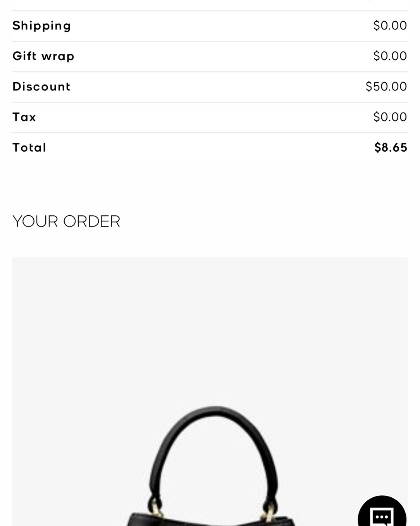
Task: Click the $50.00 discount amount
Action: coord(386,86)
